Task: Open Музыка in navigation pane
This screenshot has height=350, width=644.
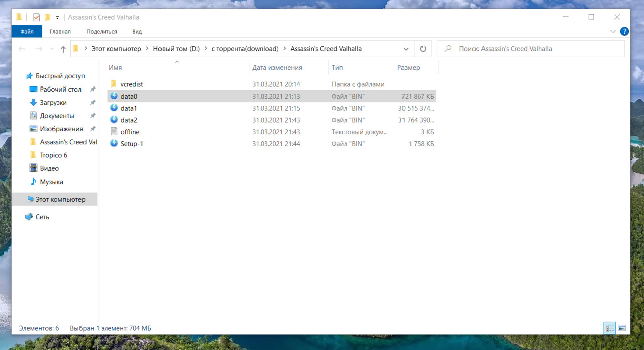Action: pyautogui.click(x=51, y=182)
